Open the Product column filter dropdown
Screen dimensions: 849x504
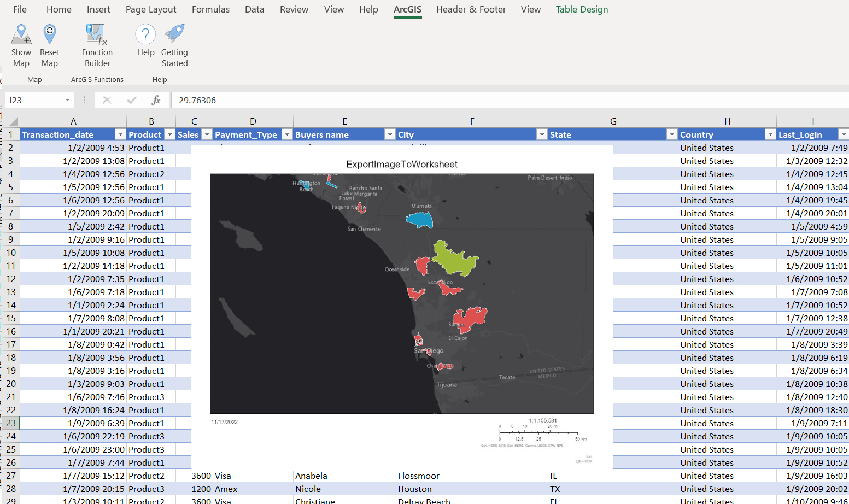pos(169,134)
